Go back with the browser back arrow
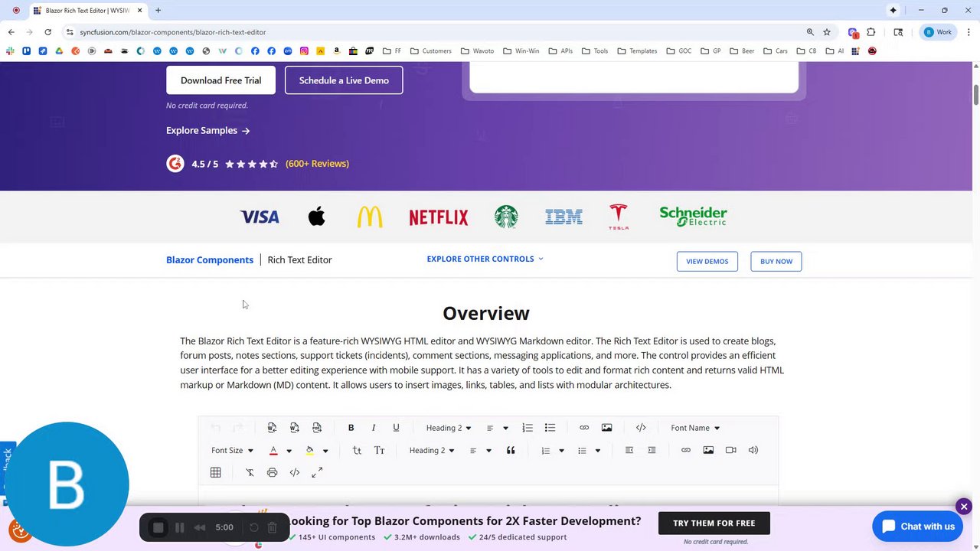The image size is (980, 551). [11, 32]
